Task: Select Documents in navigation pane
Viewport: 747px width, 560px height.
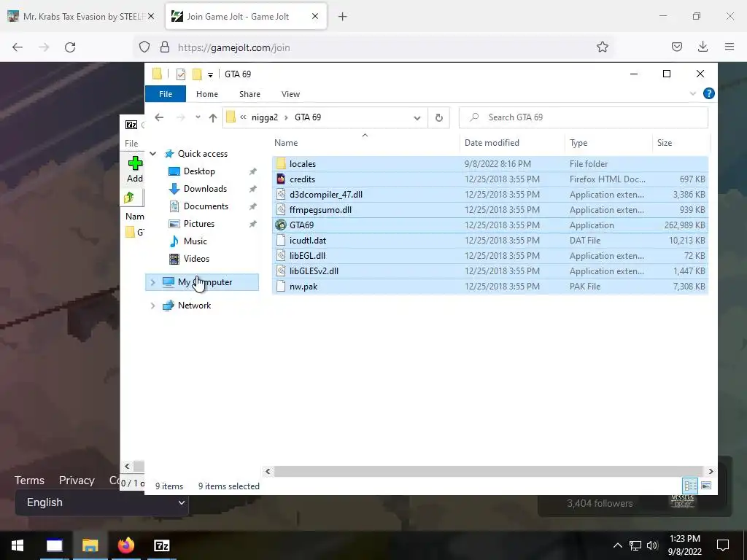Action: point(206,206)
